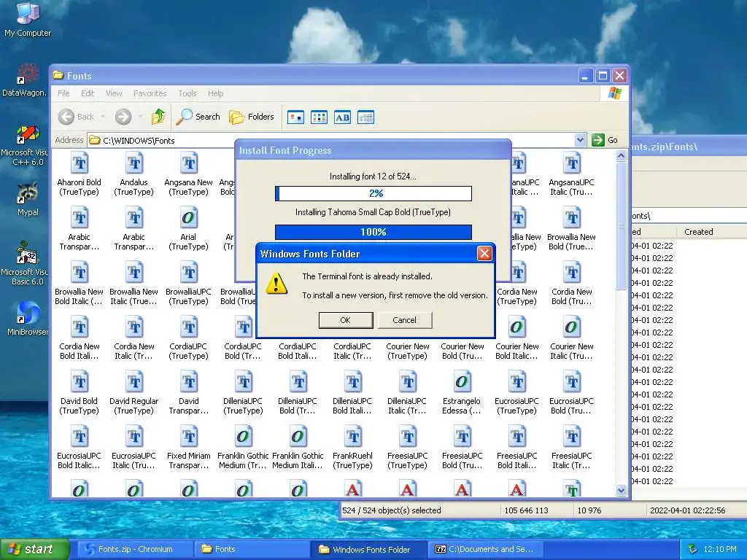Switch to Fonts.zip - Chromium taskbar item
Image resolution: width=747 pixels, height=560 pixels.
pos(135,549)
